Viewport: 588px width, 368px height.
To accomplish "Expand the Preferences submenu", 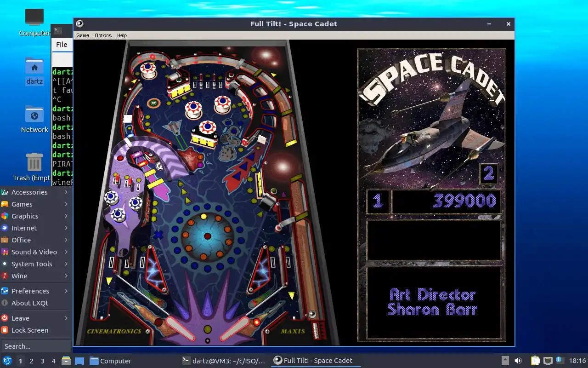I will click(x=36, y=291).
